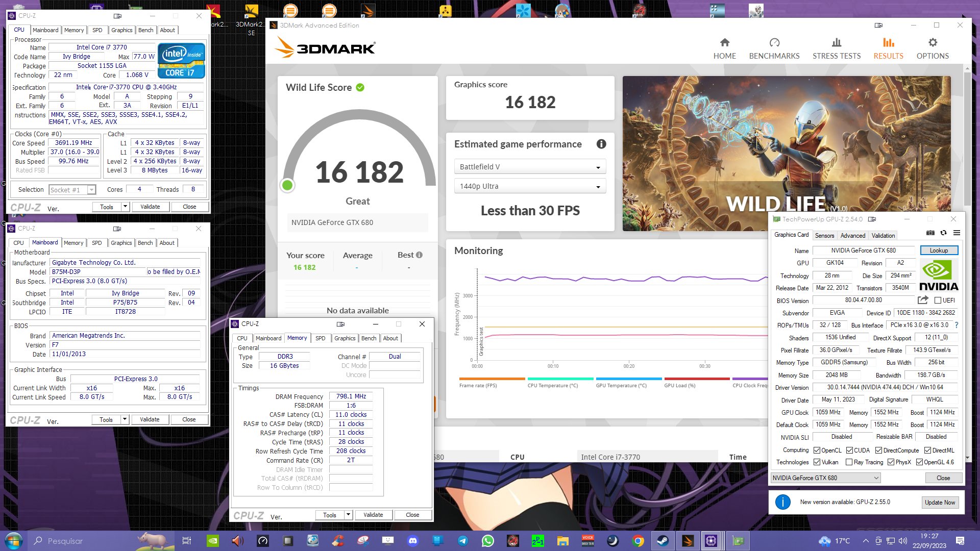
Task: Expand Tools dropdown arrow in top CPU-Z window
Action: click(x=125, y=207)
